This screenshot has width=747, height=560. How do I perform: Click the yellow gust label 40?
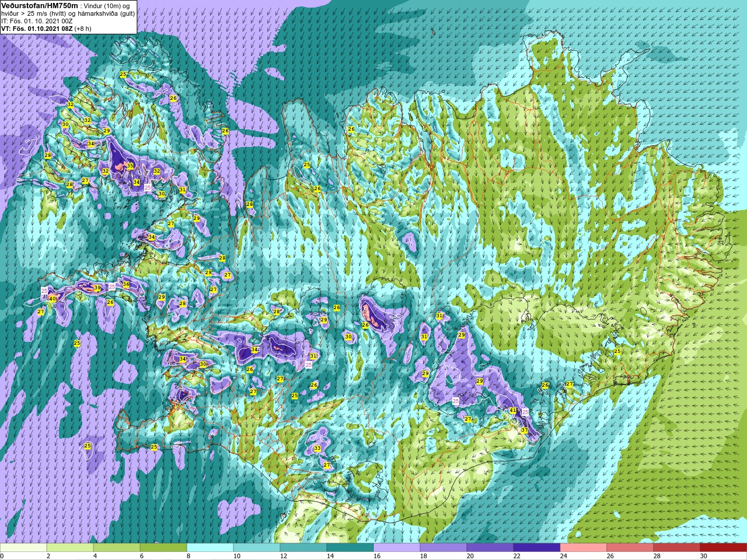tap(52, 299)
